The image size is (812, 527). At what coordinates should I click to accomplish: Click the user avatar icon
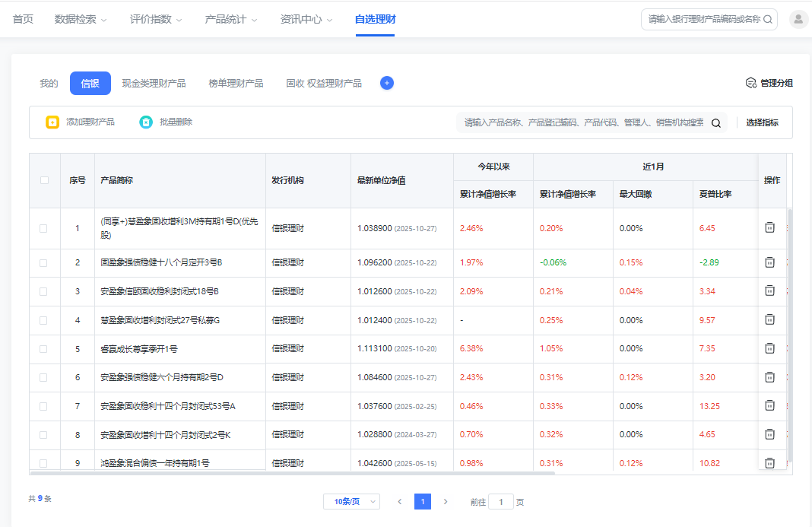click(x=798, y=20)
